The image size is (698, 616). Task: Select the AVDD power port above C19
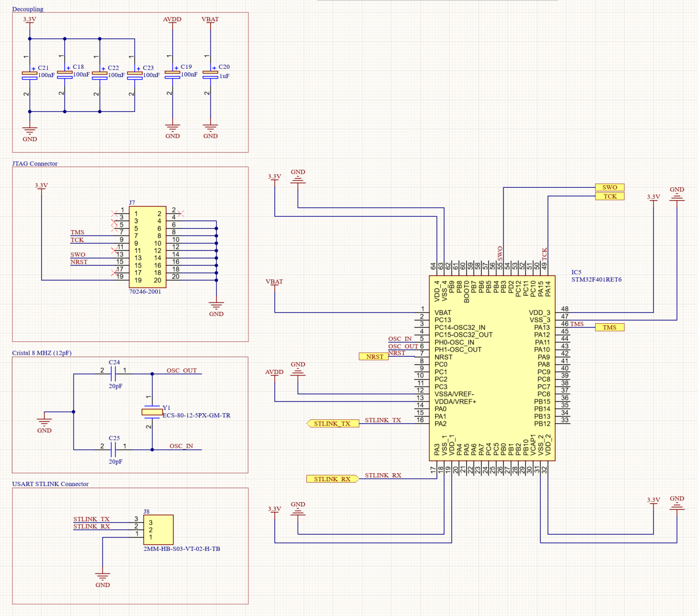point(172,20)
